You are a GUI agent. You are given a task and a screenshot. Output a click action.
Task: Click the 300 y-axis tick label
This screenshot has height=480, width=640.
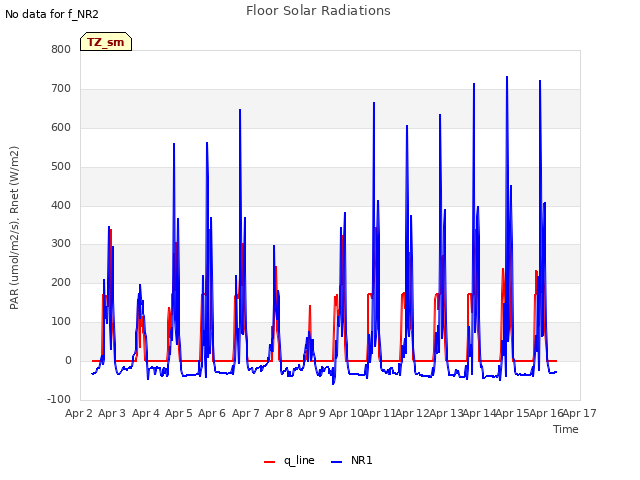[x=61, y=244]
